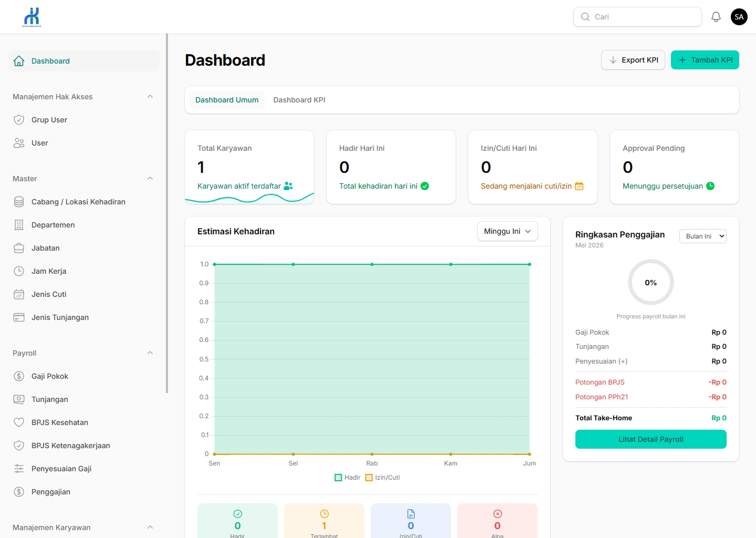Click the Tambah KPI button
Screen dimensions: 756x538
[x=705, y=60]
